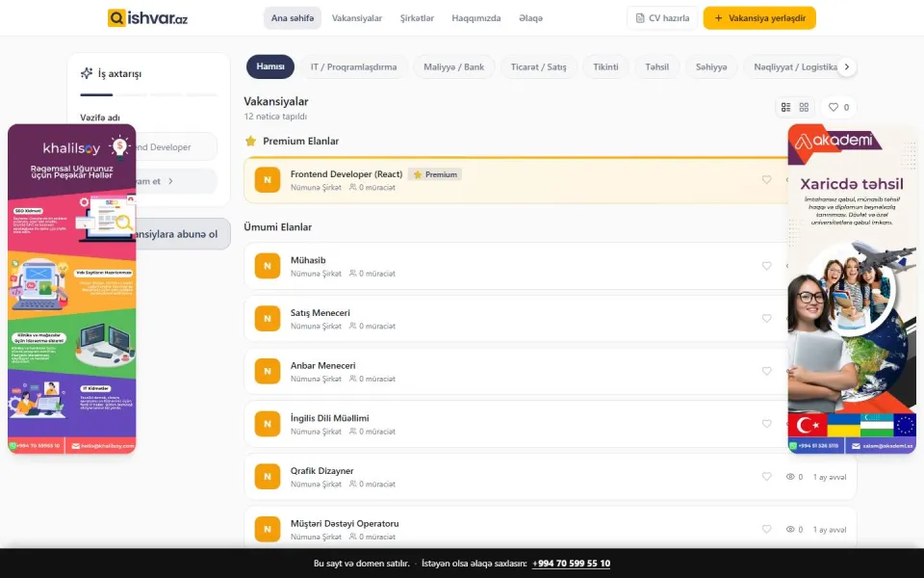Open the akademi Xaricdə təhsil banner
This screenshot has width=924, height=578.
852,288
